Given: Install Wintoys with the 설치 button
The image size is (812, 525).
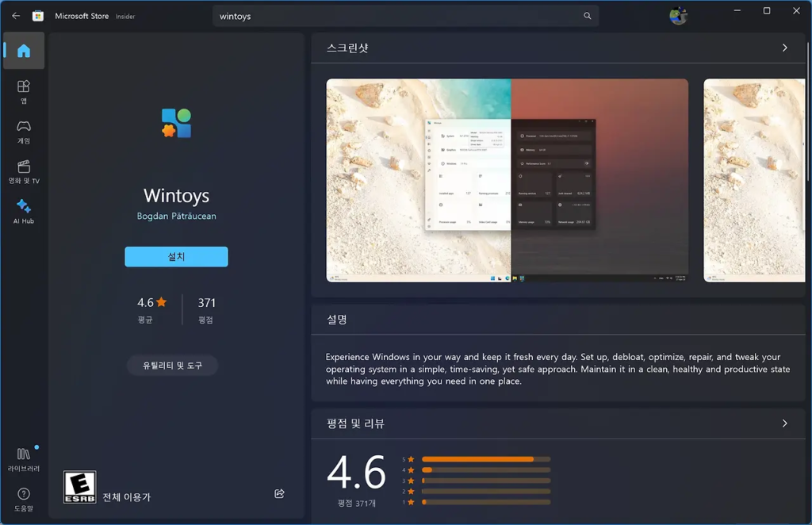Looking at the screenshot, I should pyautogui.click(x=176, y=257).
